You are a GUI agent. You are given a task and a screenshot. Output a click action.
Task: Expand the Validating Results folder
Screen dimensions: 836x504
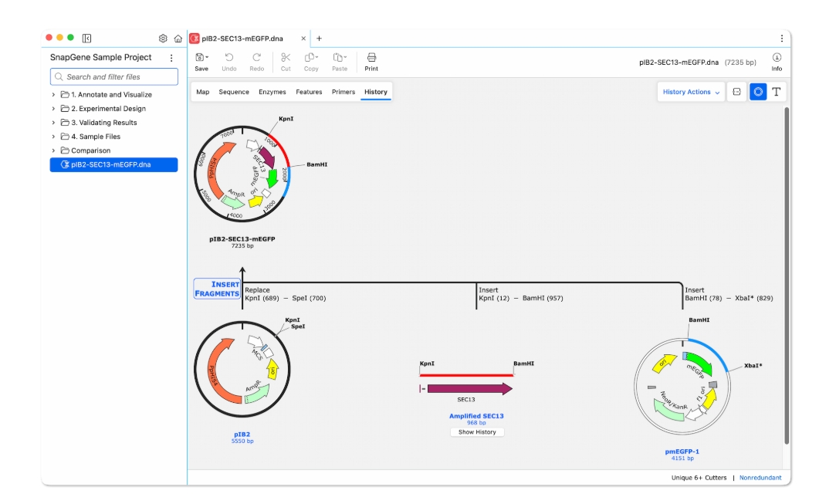coord(53,122)
